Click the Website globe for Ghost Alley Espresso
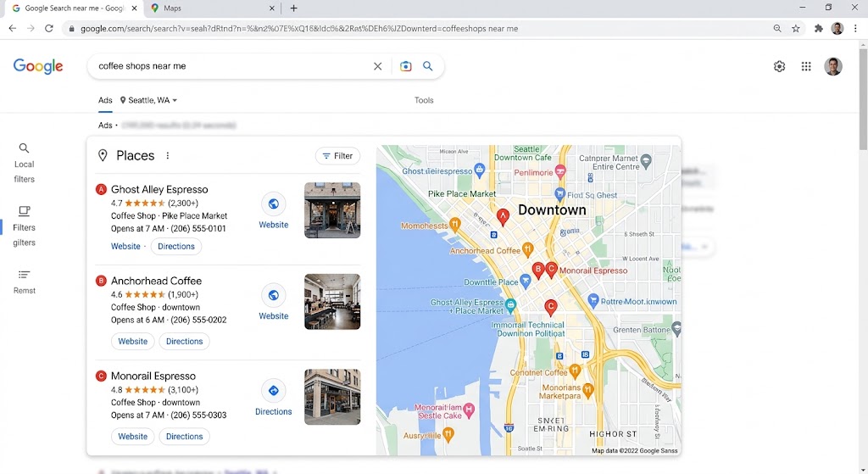Viewport: 868px width, 474px height. [x=274, y=204]
